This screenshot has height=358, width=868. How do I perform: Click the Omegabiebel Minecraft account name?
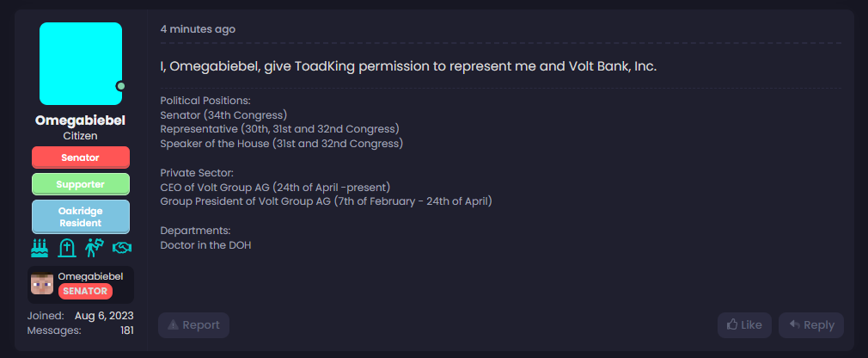pos(90,276)
